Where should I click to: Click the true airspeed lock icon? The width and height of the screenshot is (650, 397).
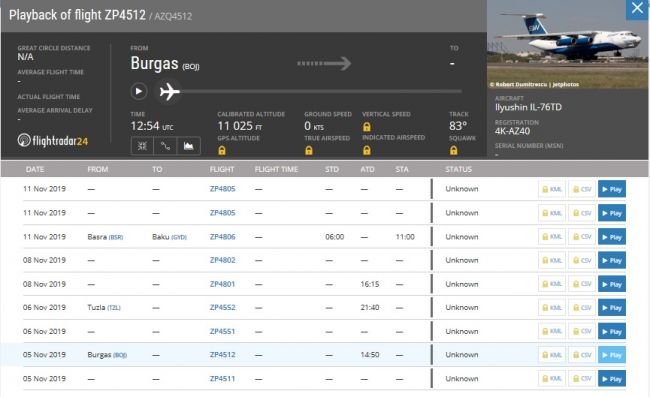(309, 150)
